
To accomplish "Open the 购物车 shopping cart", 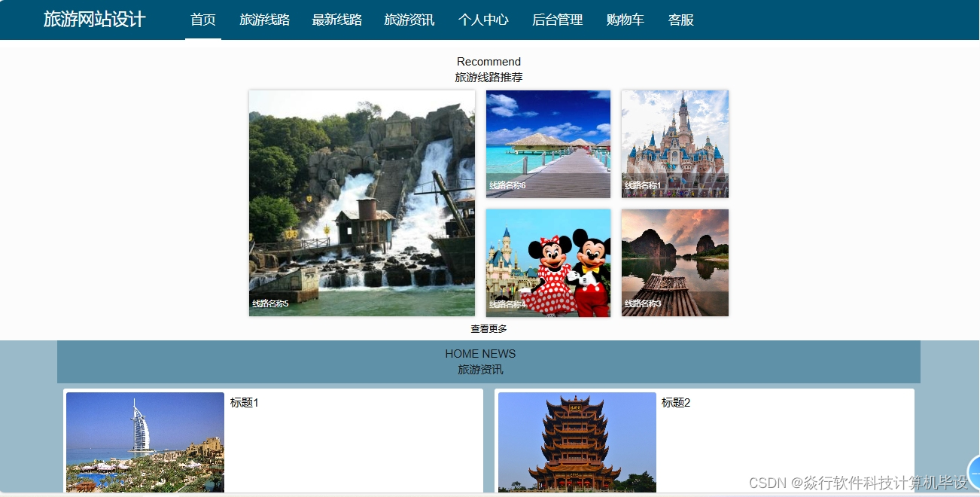I will pos(625,20).
